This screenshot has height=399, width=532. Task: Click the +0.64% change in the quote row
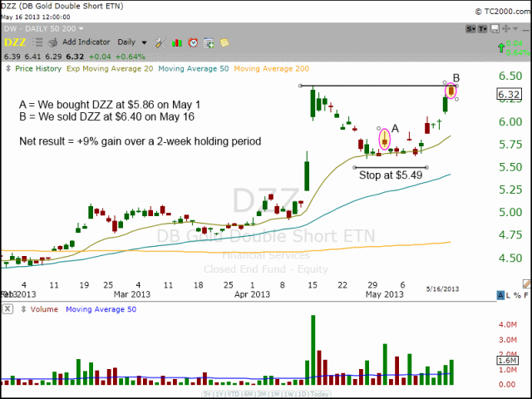pyautogui.click(x=130, y=57)
